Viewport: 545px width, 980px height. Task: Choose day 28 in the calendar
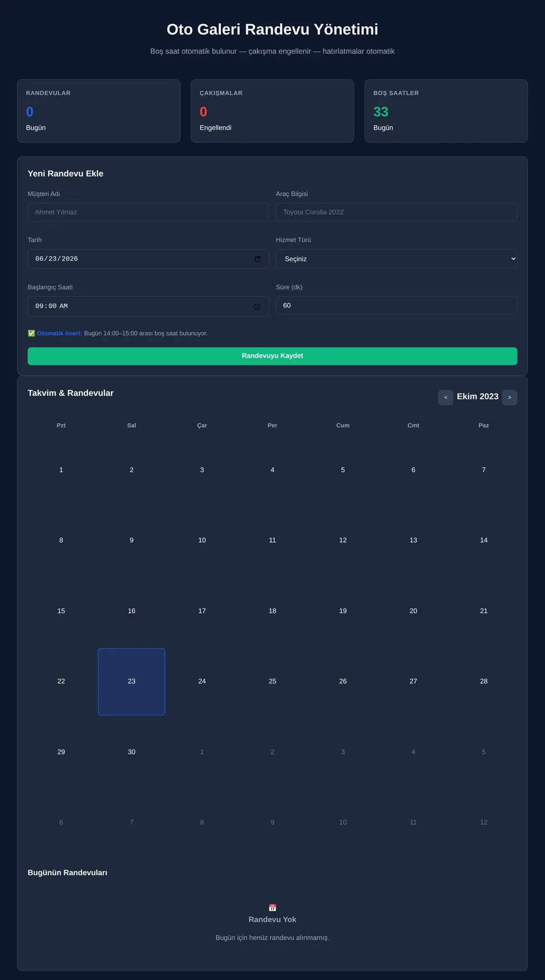tap(484, 681)
